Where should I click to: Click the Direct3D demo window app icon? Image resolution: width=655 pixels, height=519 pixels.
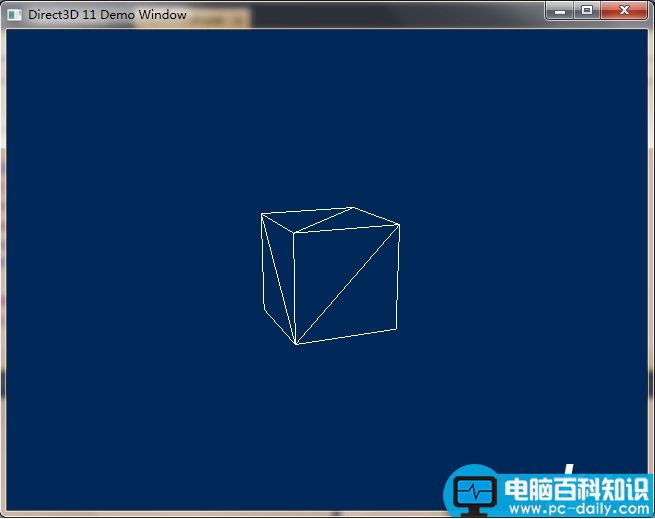point(14,14)
